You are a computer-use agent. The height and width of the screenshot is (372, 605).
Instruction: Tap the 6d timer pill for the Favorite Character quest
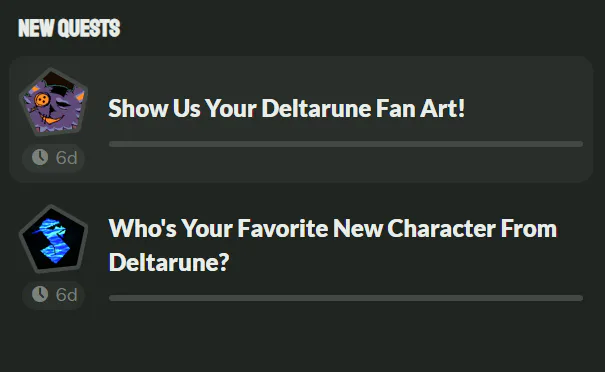53,295
